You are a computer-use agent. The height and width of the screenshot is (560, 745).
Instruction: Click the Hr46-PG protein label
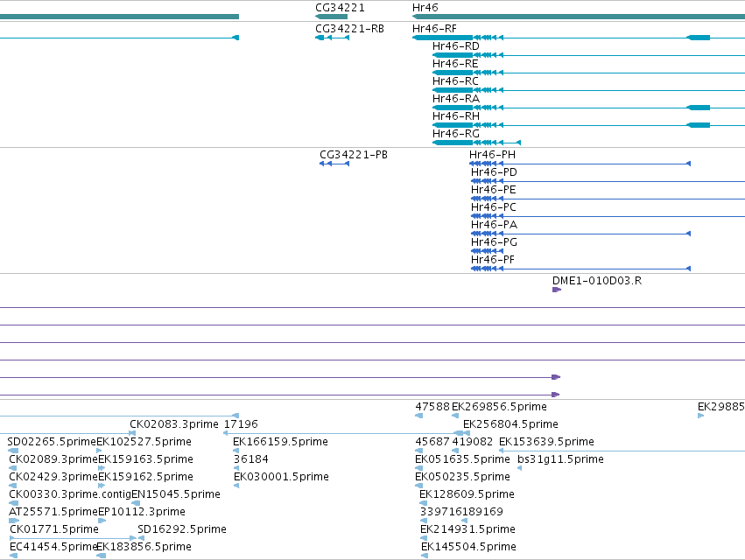[494, 242]
